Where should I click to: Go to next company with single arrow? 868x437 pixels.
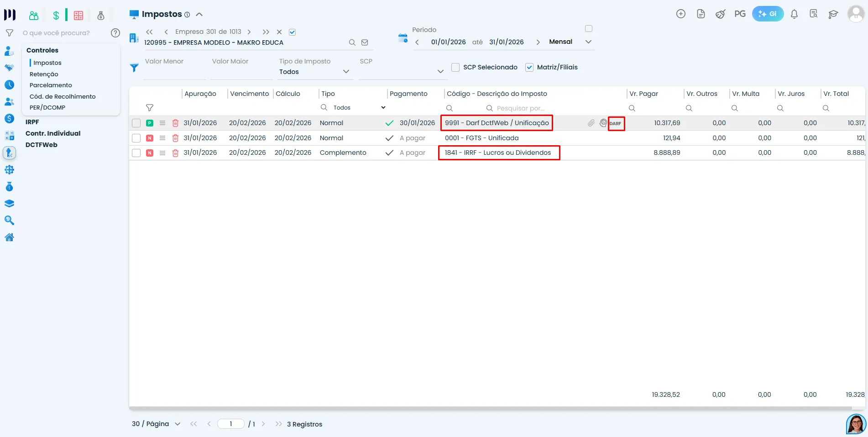point(249,32)
